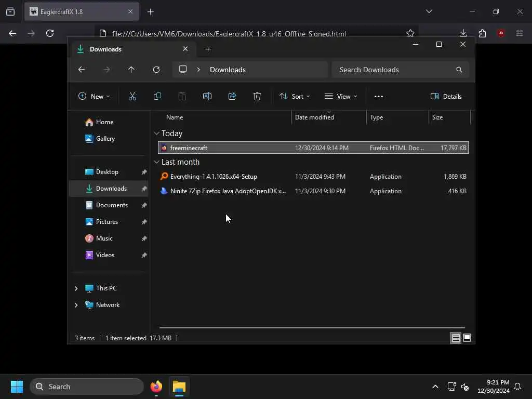Open Music in navigation pane

pos(104,238)
